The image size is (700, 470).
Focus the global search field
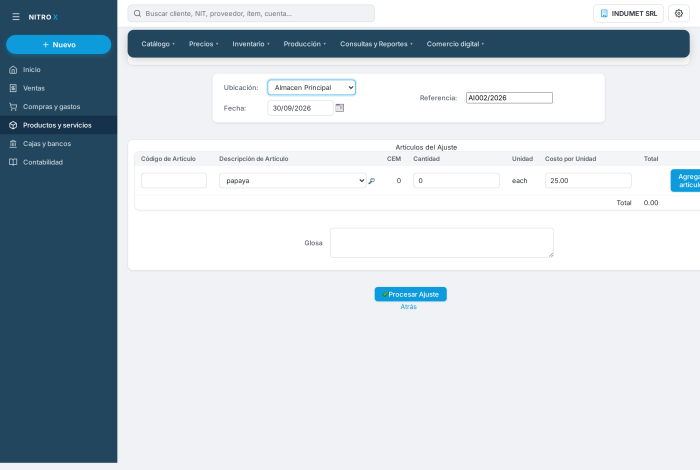(251, 13)
